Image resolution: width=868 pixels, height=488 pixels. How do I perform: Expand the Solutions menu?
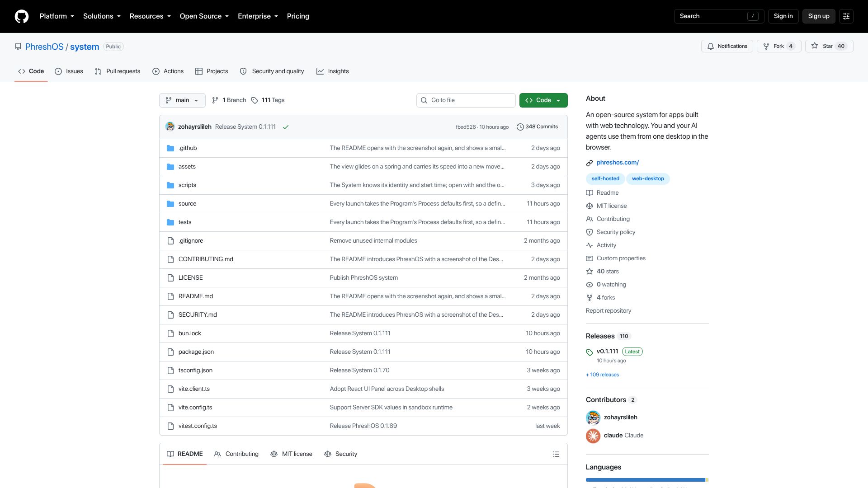click(x=102, y=16)
